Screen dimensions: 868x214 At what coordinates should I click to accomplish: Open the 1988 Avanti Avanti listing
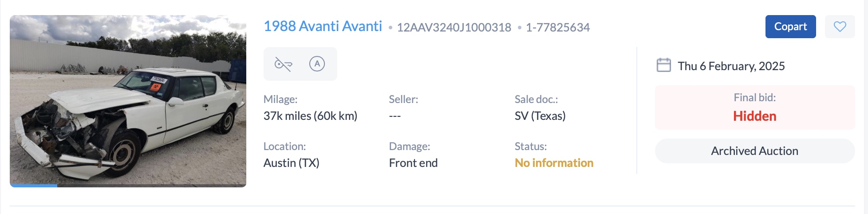pyautogui.click(x=323, y=27)
